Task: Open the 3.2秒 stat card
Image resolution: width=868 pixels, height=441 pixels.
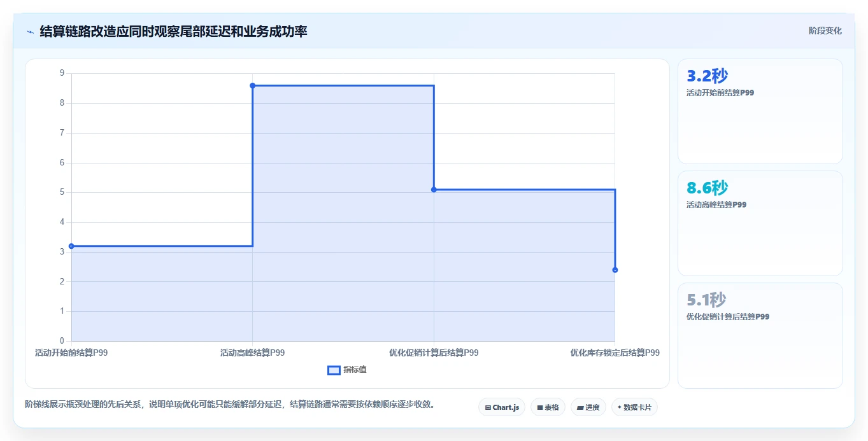Action: pos(760,111)
